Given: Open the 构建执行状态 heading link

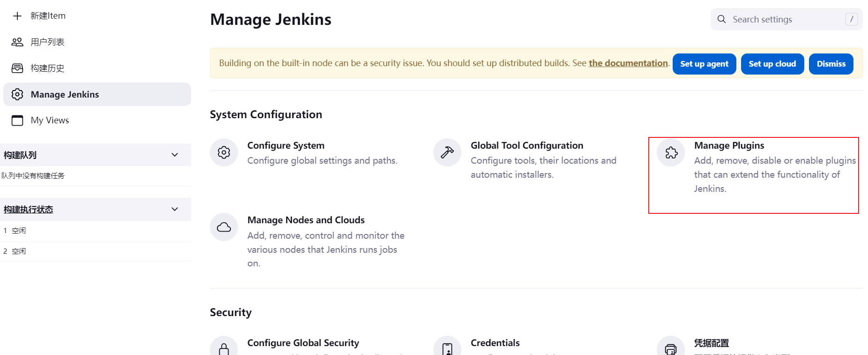Looking at the screenshot, I should pyautogui.click(x=29, y=210).
